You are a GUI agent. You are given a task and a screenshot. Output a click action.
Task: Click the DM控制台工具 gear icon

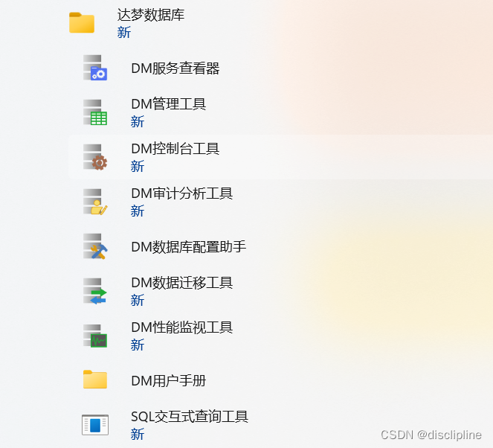point(95,157)
